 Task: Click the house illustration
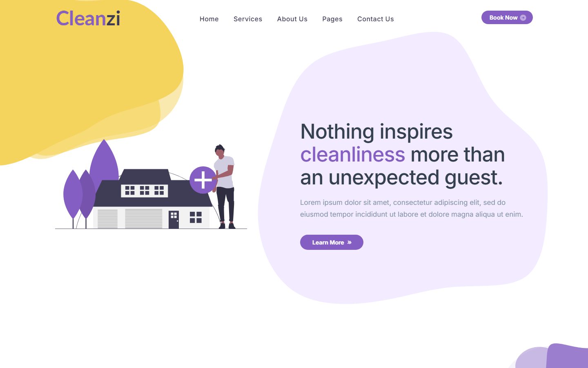153,199
